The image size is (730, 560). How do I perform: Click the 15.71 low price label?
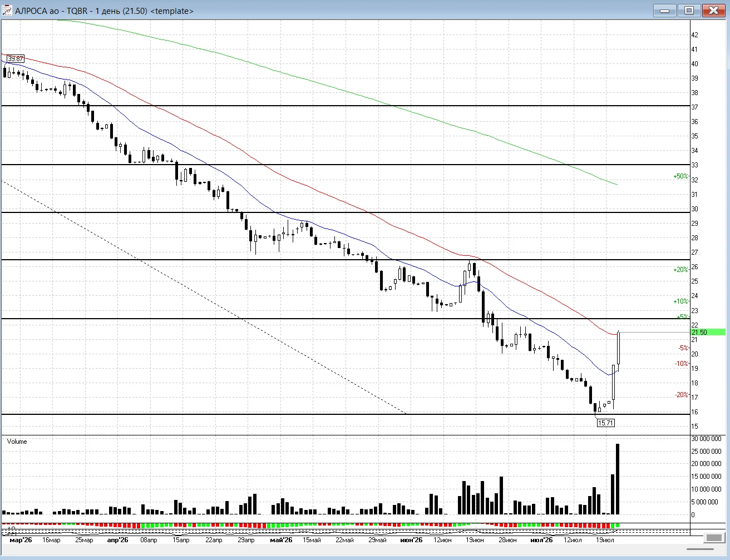pos(606,423)
